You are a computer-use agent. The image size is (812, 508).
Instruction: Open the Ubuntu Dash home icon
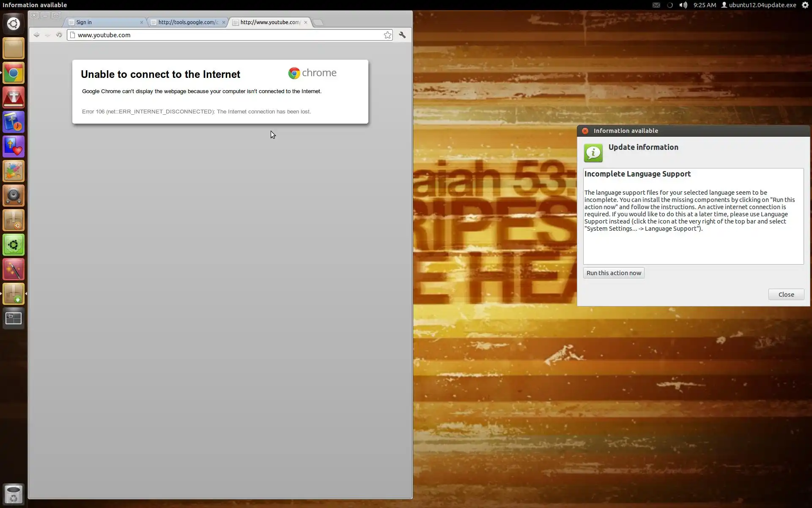14,24
